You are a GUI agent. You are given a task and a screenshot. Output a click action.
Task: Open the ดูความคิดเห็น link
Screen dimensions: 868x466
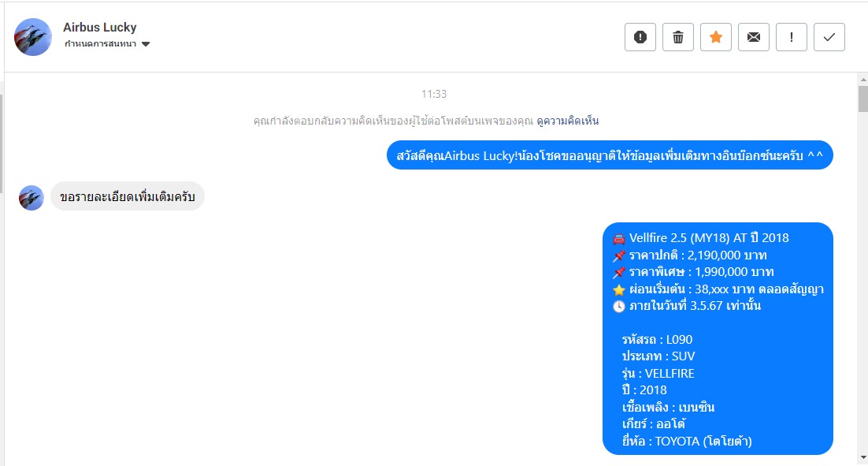point(567,121)
